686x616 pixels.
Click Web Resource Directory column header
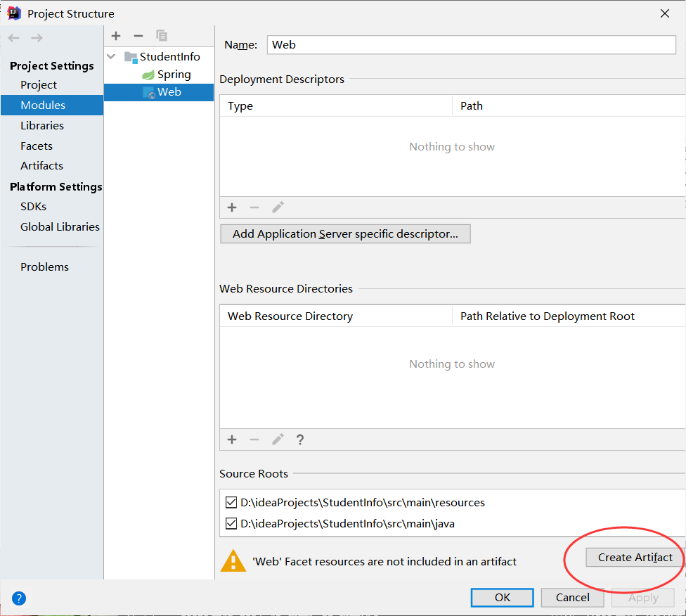336,316
